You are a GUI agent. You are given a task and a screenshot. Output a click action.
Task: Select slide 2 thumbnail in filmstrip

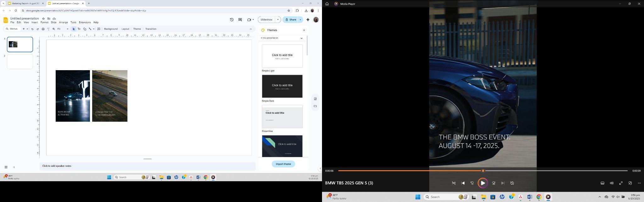tap(20, 62)
